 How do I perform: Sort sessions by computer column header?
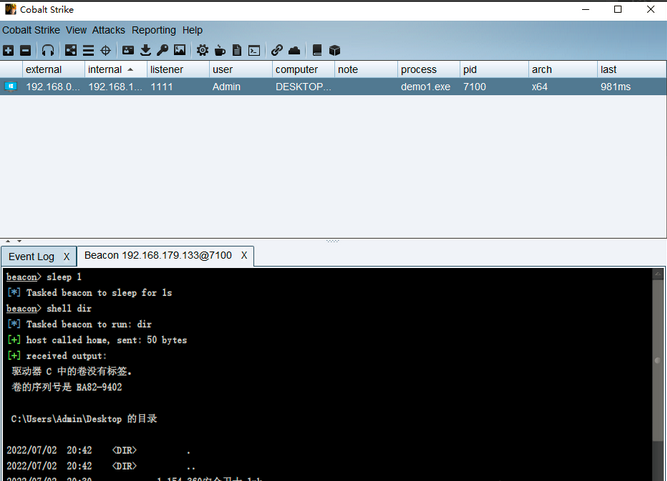(x=303, y=70)
